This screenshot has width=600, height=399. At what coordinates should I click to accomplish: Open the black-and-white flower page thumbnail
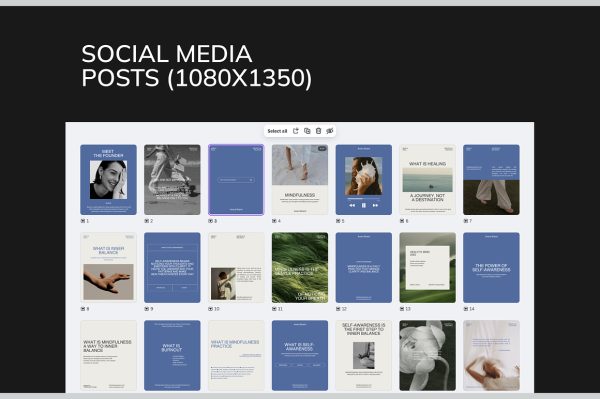click(427, 355)
